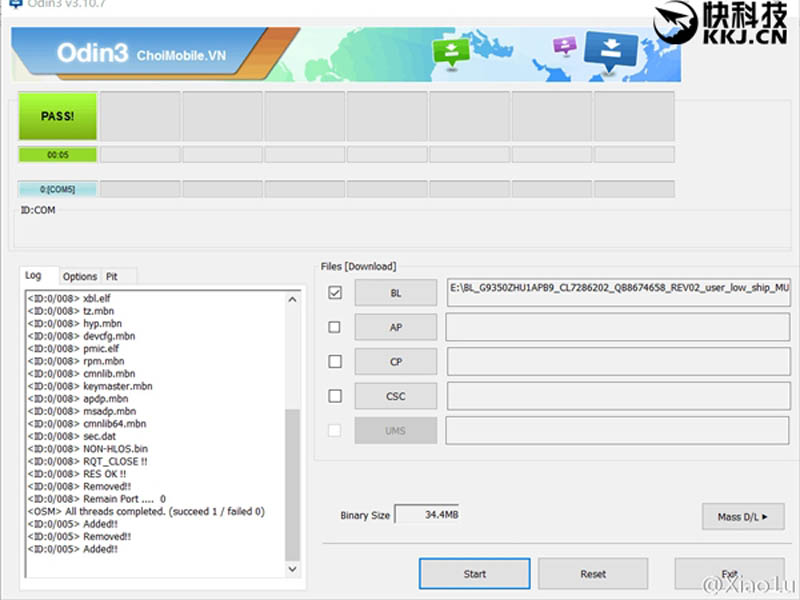Image resolution: width=800 pixels, height=600 pixels.
Task: Click the BL file path field
Action: click(618, 293)
